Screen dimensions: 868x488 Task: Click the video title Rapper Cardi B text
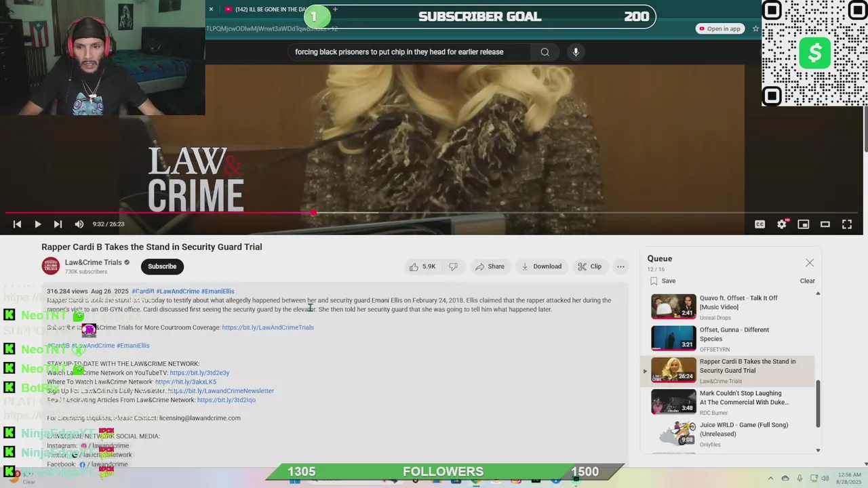click(x=152, y=247)
